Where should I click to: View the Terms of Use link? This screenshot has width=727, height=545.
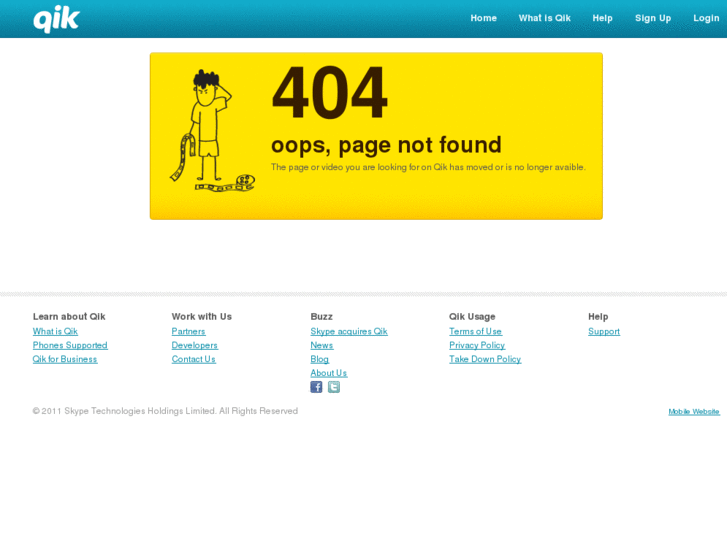[x=476, y=331]
